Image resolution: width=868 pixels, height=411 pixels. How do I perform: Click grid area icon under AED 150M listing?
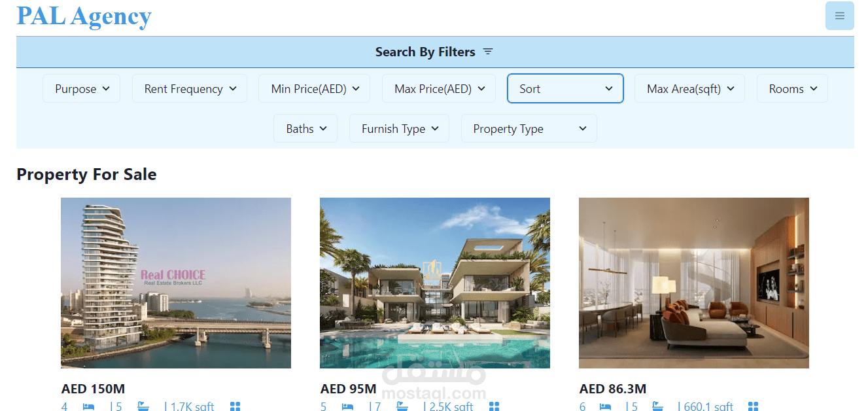[235, 407]
